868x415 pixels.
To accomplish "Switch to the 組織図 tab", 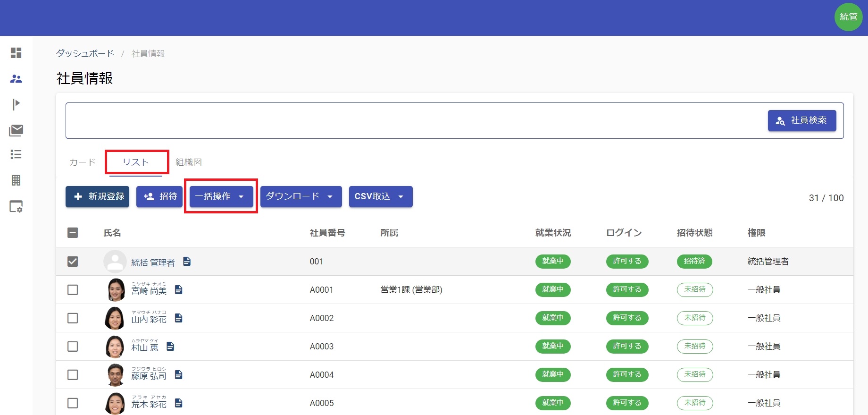I will click(x=188, y=162).
